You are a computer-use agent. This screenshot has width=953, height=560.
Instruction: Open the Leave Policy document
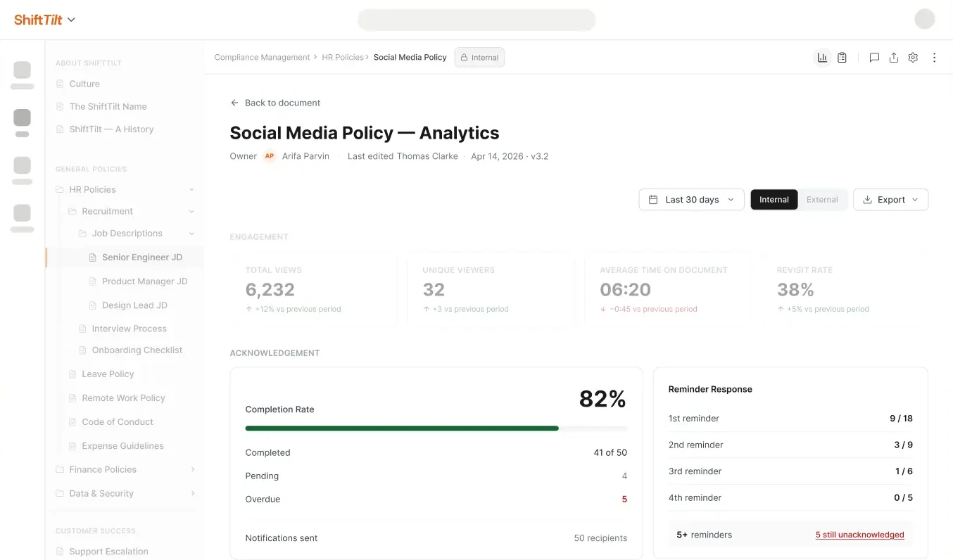coord(108,374)
